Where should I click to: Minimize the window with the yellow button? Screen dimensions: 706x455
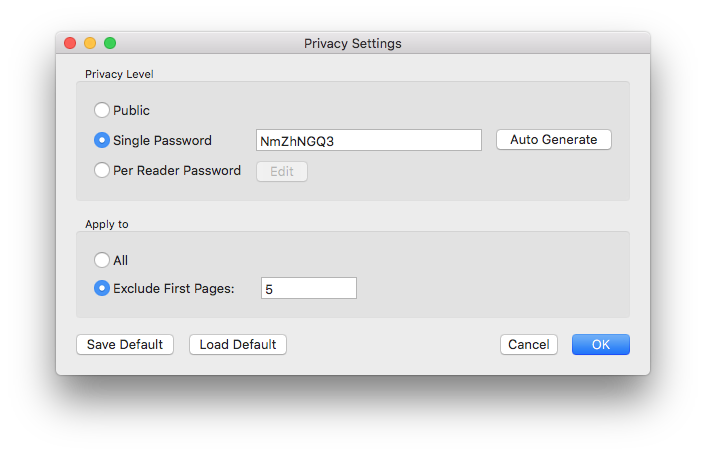(x=90, y=43)
